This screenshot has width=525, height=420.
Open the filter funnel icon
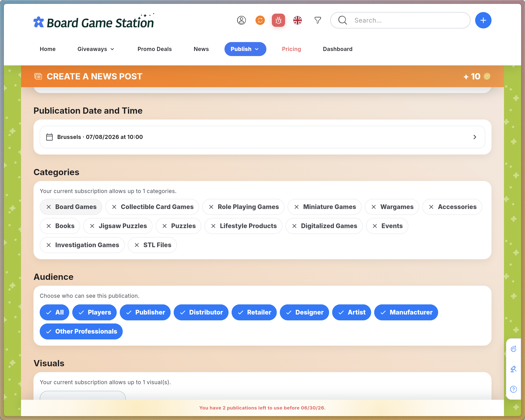318,20
